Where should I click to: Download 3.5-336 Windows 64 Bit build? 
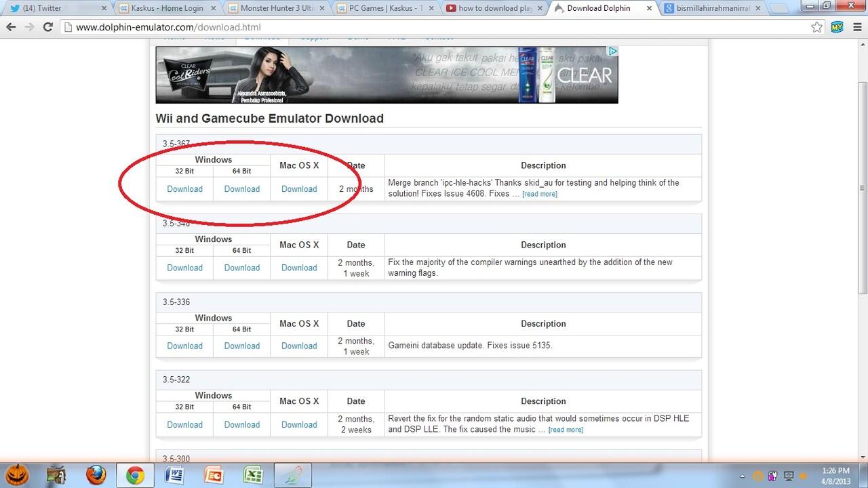[242, 346]
